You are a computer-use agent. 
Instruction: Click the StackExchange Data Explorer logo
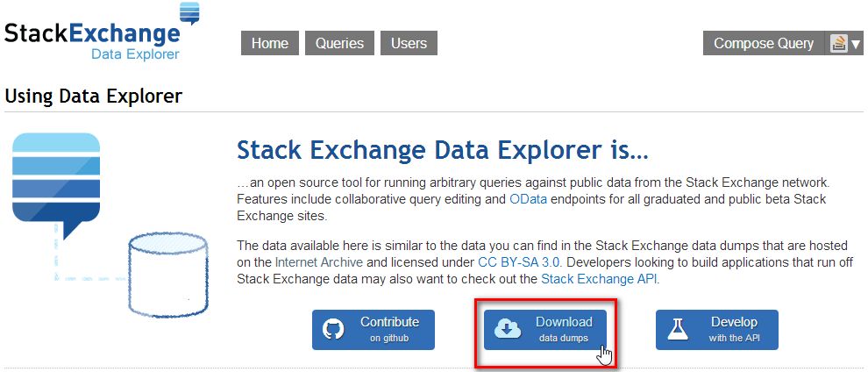tap(102, 32)
